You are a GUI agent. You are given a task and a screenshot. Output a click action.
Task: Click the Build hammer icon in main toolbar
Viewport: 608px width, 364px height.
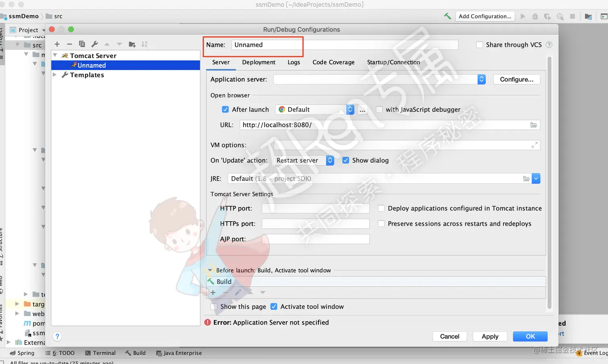click(x=448, y=16)
